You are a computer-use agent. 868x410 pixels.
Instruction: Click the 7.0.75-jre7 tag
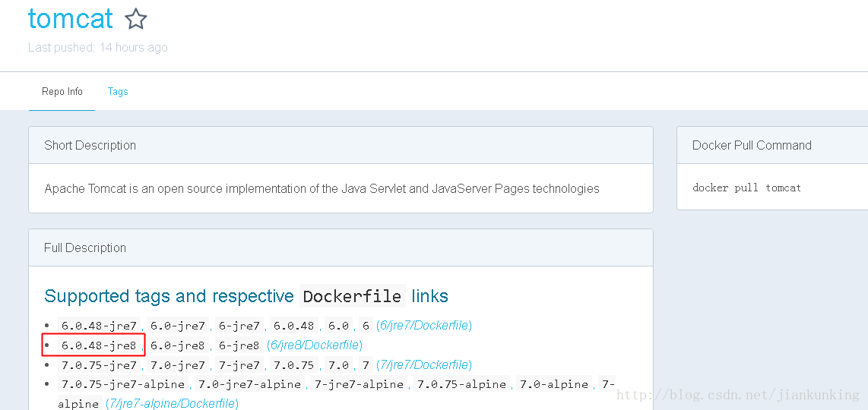pyautogui.click(x=99, y=366)
